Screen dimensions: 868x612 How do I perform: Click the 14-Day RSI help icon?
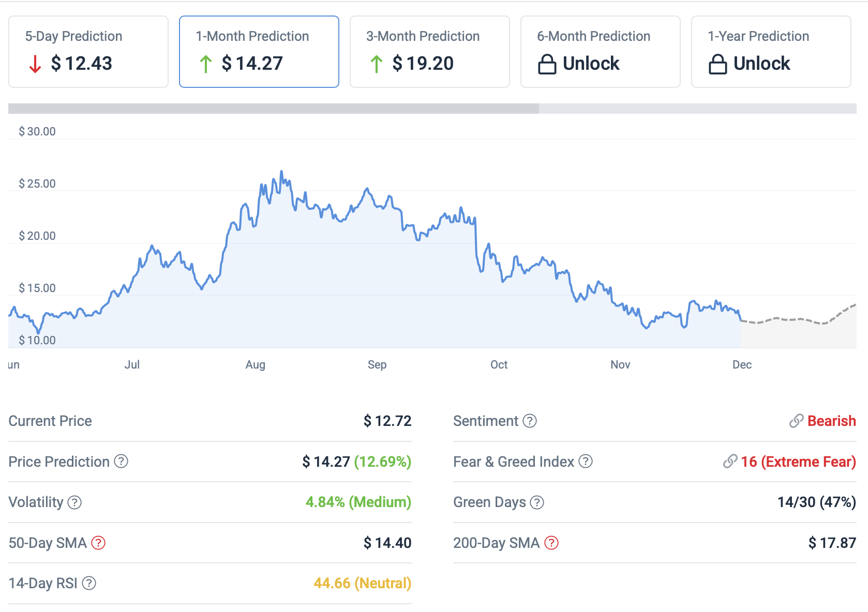[x=89, y=583]
